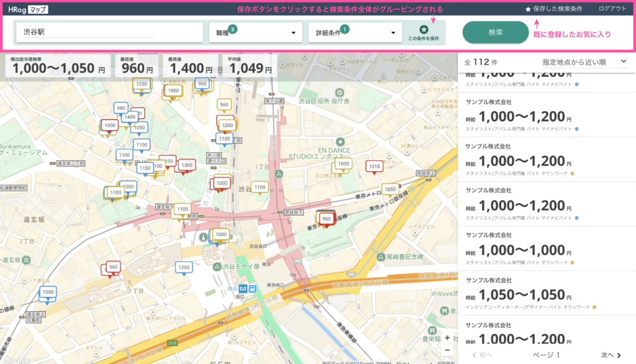Select the blue 1400 map marker
This screenshot has width=636, height=364.
(130, 117)
